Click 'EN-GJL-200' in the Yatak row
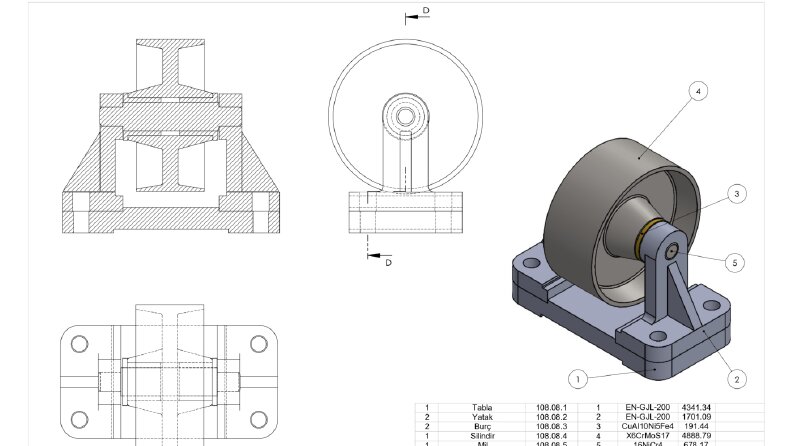 coord(647,417)
